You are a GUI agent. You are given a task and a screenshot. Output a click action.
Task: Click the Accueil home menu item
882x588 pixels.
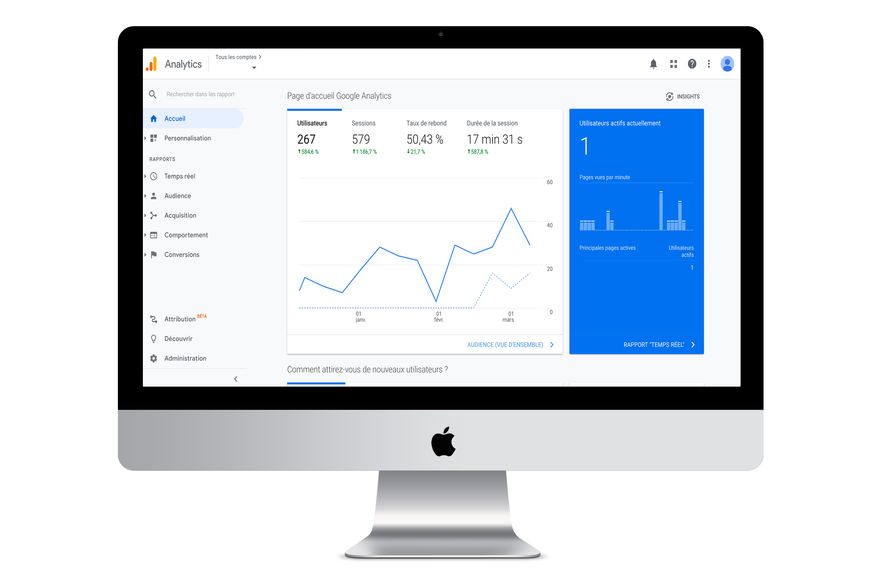pyautogui.click(x=175, y=118)
